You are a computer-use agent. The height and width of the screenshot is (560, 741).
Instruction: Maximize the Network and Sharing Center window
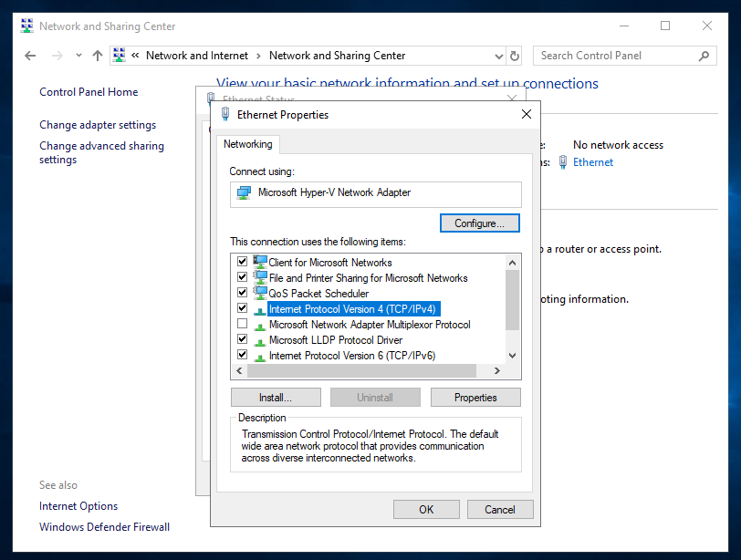point(665,26)
